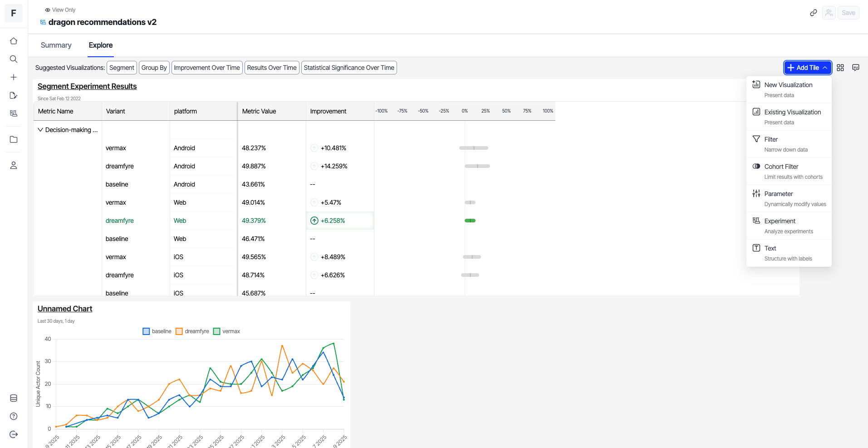Open the grid layout icon beside Add Tile

(840, 68)
